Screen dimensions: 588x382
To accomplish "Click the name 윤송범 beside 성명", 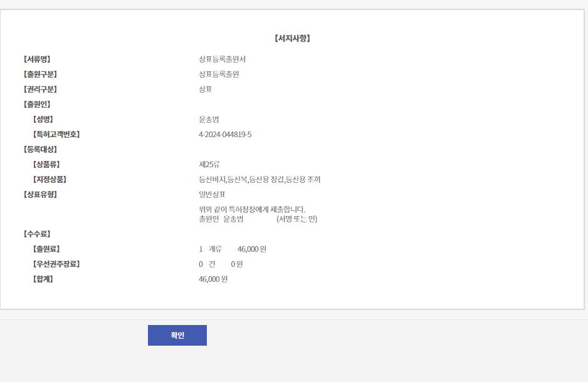I will pyautogui.click(x=209, y=119).
